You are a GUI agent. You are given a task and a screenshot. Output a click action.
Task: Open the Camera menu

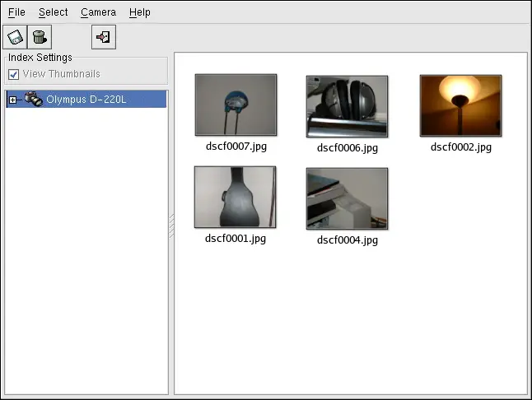[x=98, y=12]
